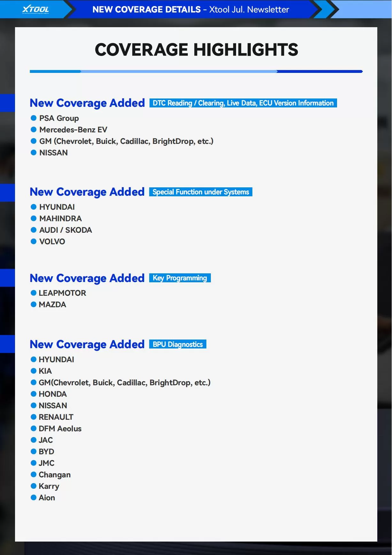Click the bullet dot next to Aion

coord(34,497)
